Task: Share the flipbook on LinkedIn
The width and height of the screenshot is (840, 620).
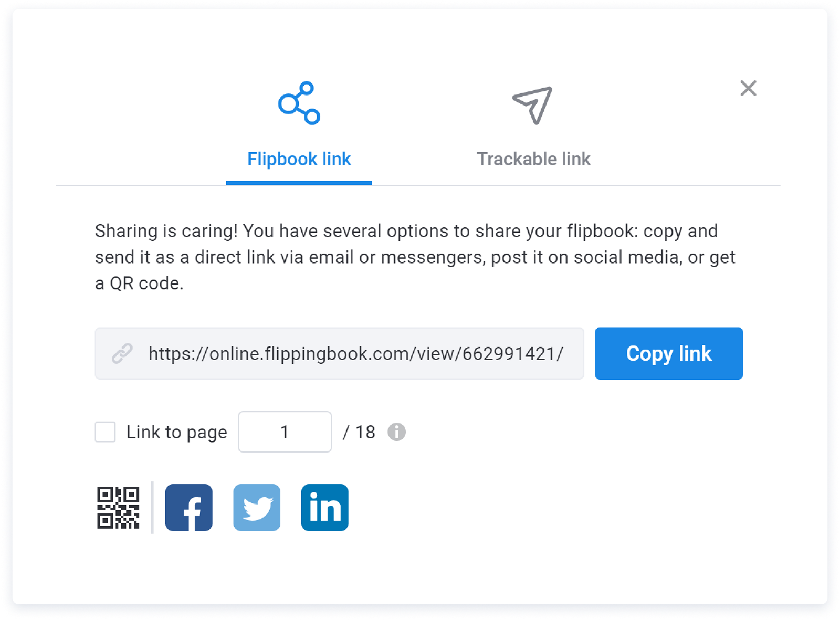Action: coord(324,508)
